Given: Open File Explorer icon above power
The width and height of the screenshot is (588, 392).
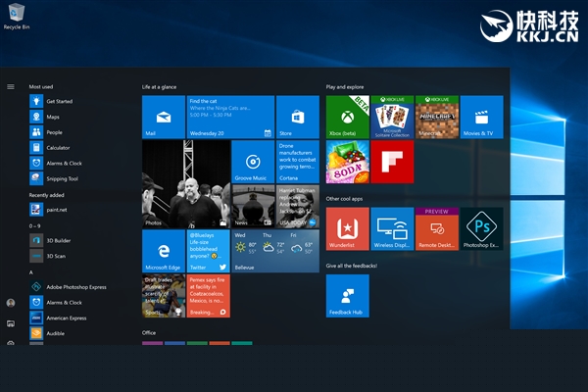Looking at the screenshot, I should coord(11,323).
